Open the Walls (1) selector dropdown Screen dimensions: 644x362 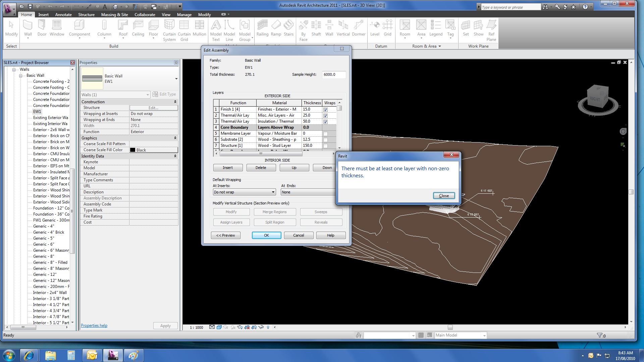pyautogui.click(x=148, y=95)
